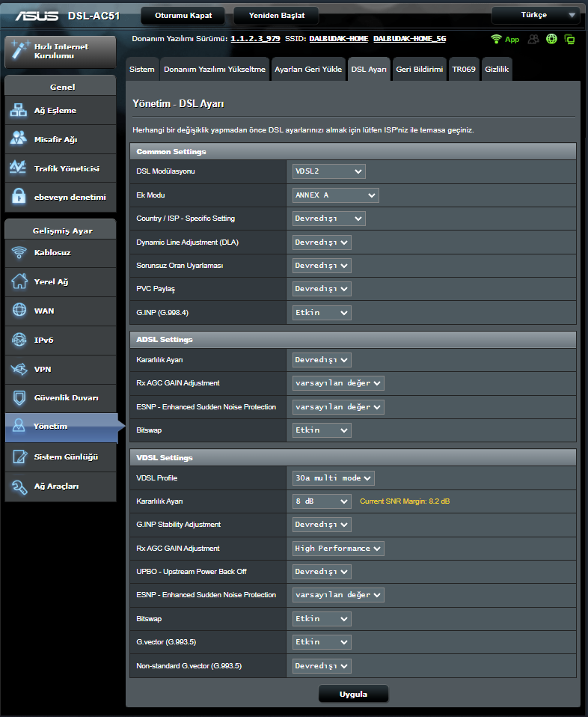The image size is (588, 717).
Task: Click the Sistem Günlüğü menu label
Action: (x=67, y=457)
